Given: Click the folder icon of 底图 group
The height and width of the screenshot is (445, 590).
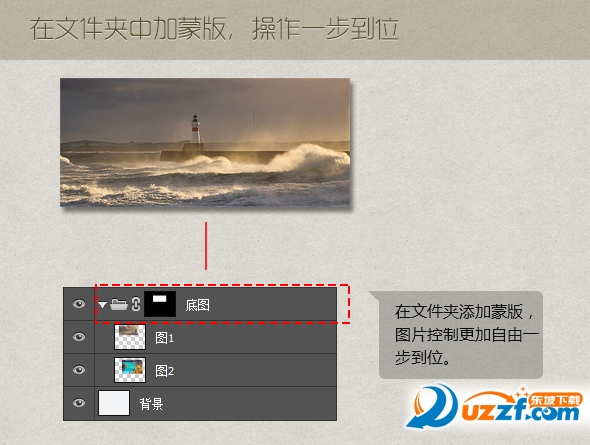Looking at the screenshot, I should (119, 304).
